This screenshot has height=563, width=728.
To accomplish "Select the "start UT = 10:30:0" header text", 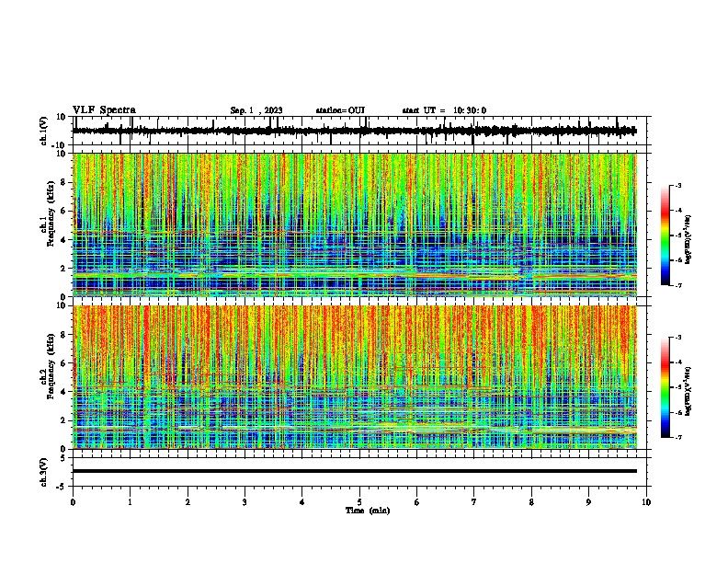I will coord(444,110).
